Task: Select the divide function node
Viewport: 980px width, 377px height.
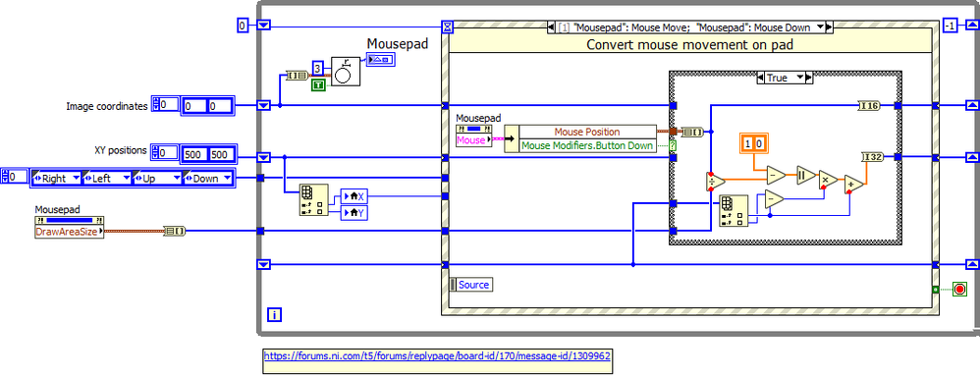Action: (714, 182)
